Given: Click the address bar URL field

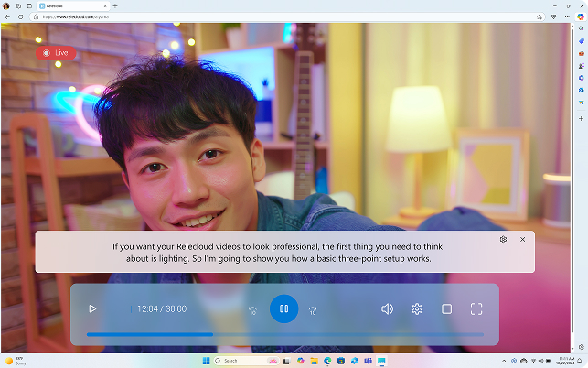Looking at the screenshot, I should (285, 16).
